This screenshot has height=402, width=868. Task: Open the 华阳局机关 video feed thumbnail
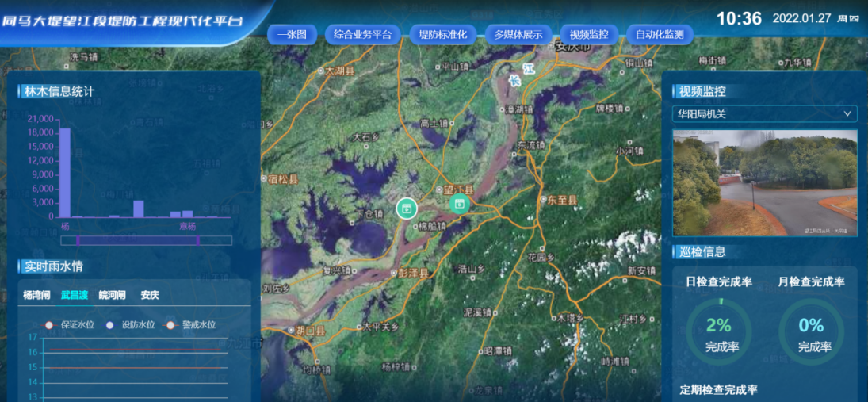(x=764, y=182)
